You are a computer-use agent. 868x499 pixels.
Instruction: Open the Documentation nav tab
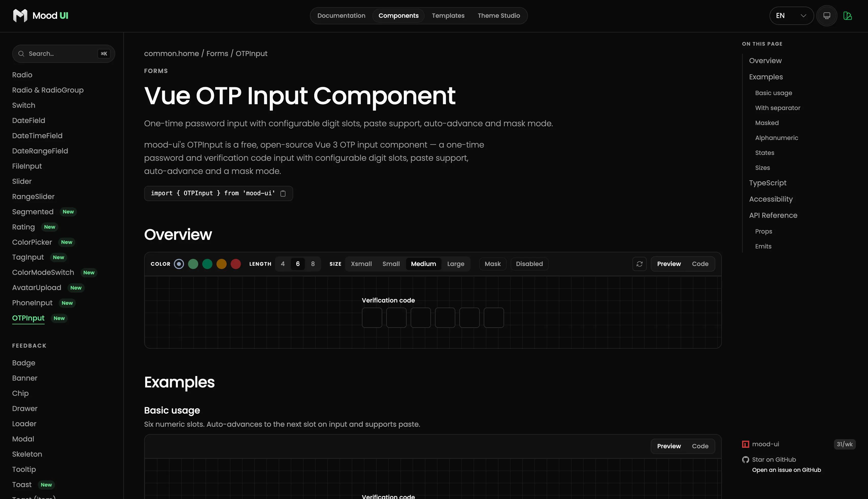[x=341, y=16]
